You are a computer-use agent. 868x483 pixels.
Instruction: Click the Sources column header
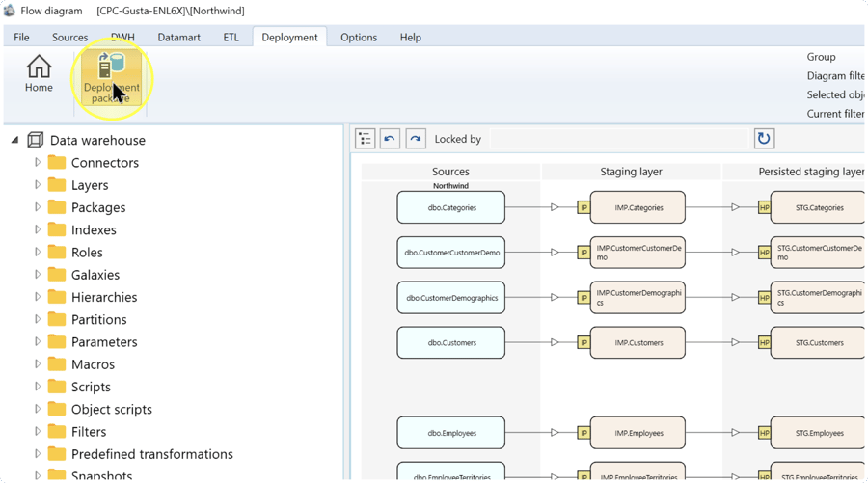pos(450,172)
